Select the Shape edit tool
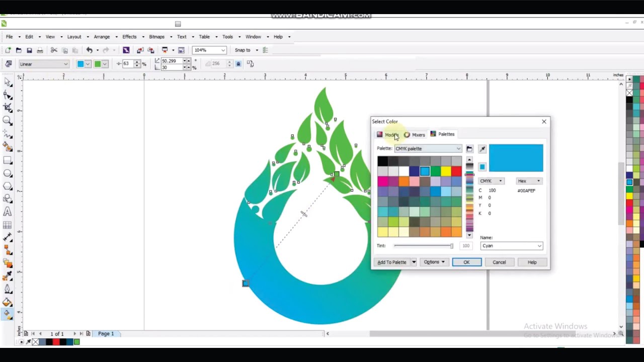Image resolution: width=644 pixels, height=362 pixels. (8, 95)
